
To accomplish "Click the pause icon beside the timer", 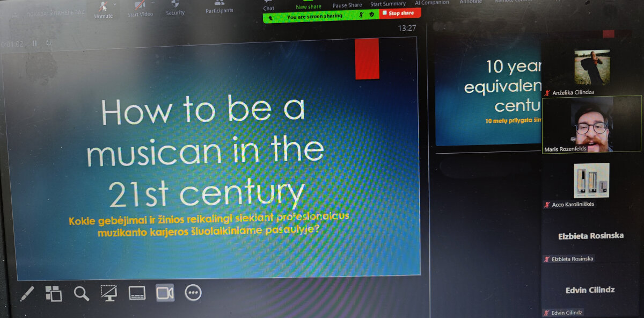I will pyautogui.click(x=35, y=44).
